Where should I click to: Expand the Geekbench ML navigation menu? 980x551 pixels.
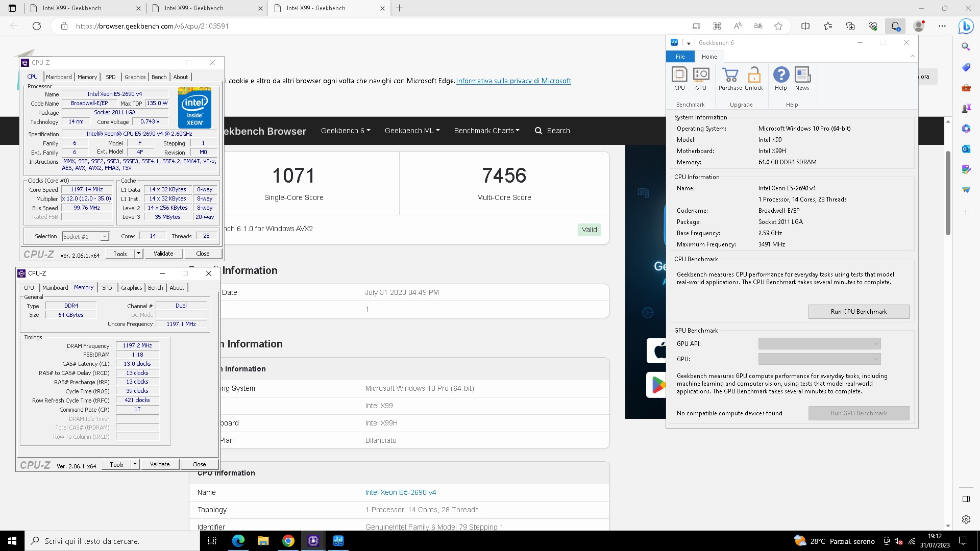pos(412,131)
